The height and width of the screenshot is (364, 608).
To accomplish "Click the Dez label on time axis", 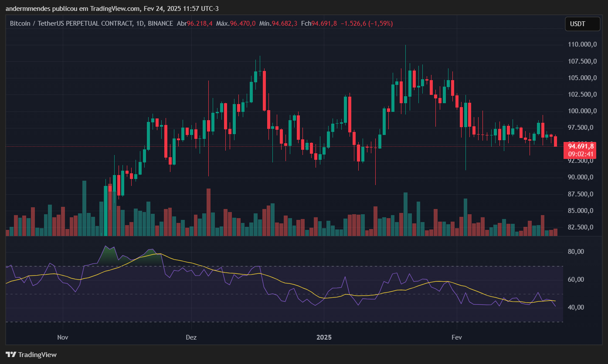I will coord(191,337).
